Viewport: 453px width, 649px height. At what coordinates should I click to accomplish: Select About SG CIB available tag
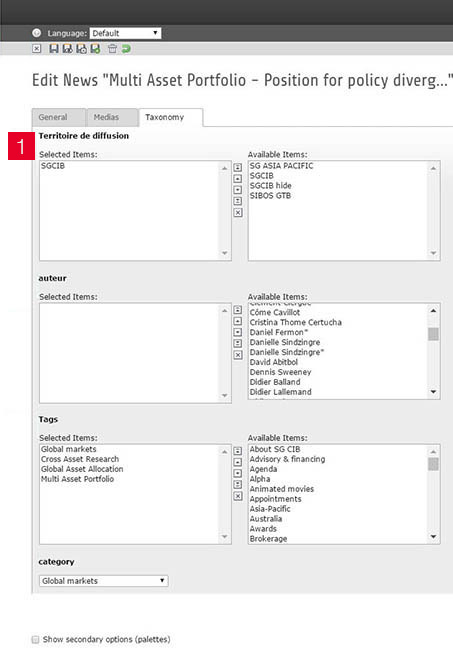click(275, 449)
